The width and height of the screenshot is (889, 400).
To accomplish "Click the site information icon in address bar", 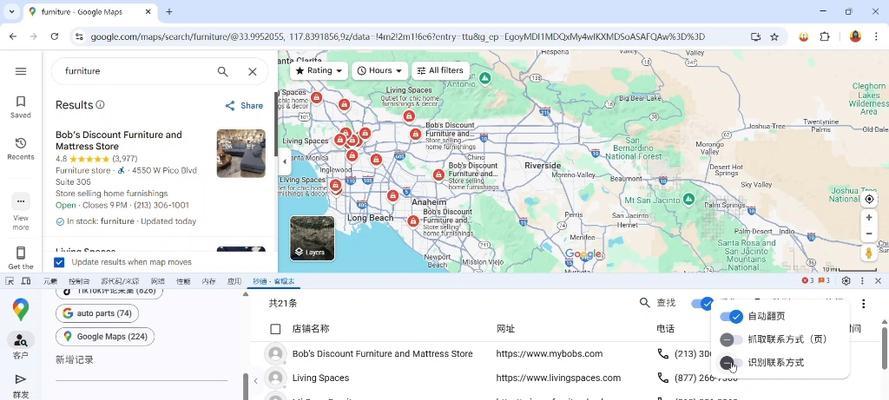I will click(79, 36).
